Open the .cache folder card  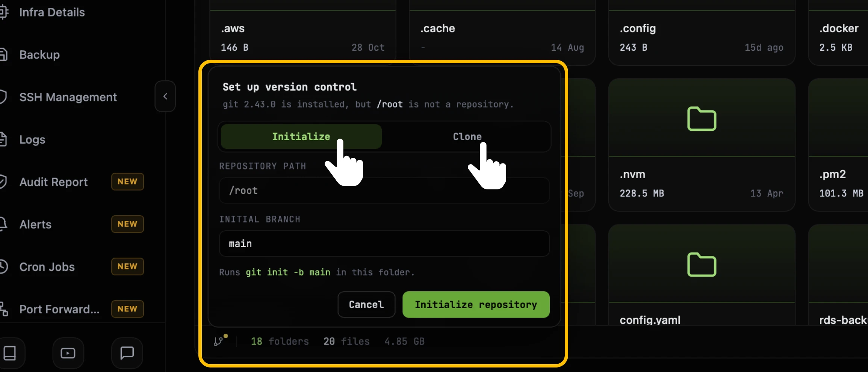pos(502,32)
